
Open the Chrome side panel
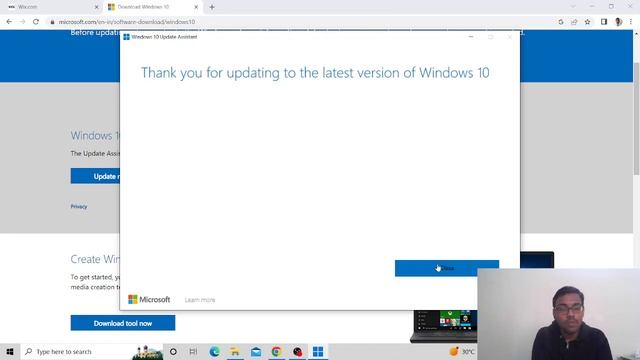pyautogui.click(x=604, y=22)
